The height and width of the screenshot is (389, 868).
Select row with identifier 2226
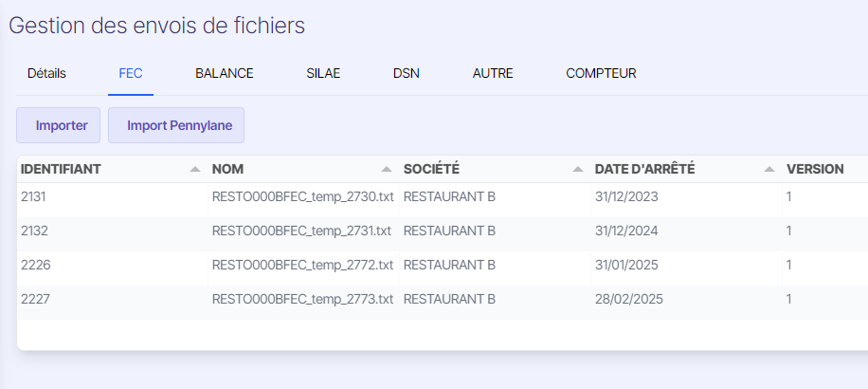443,266
